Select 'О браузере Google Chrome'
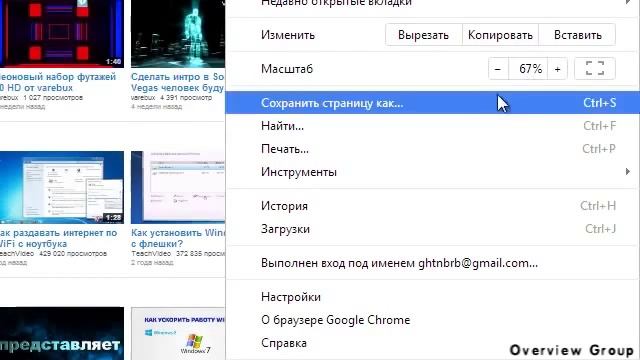Image resolution: width=640 pixels, height=360 pixels. point(433,320)
